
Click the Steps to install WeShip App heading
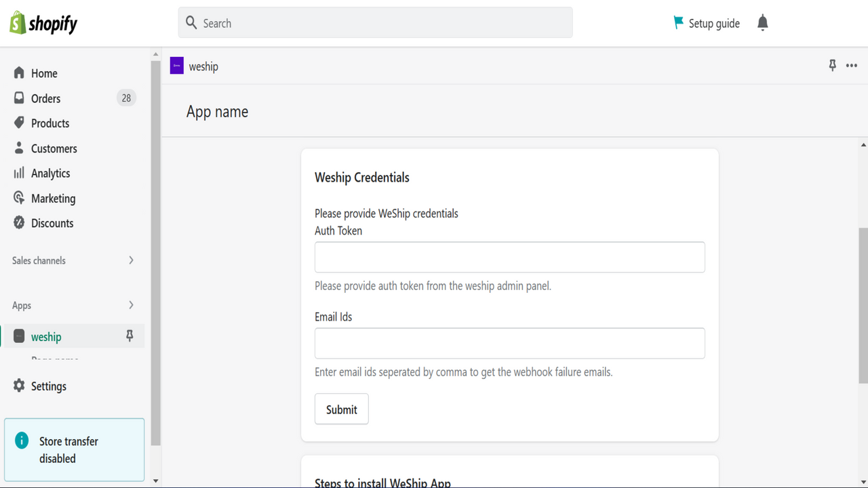pos(382,483)
